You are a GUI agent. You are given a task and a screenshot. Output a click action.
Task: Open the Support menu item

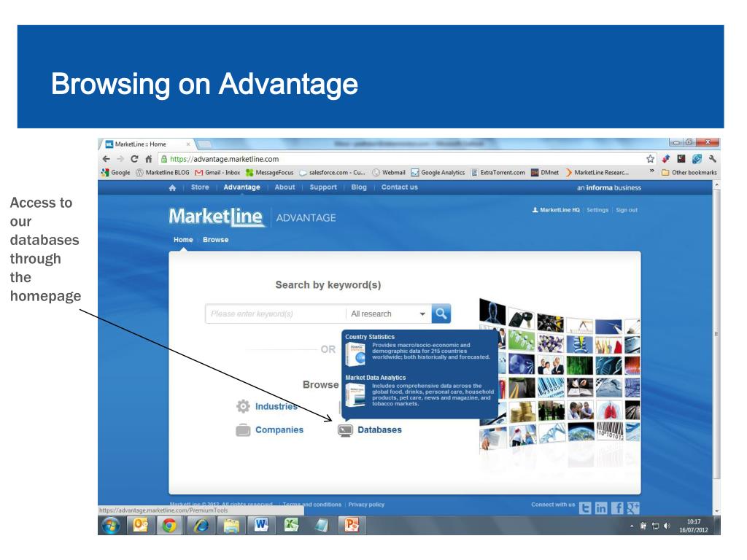[323, 187]
